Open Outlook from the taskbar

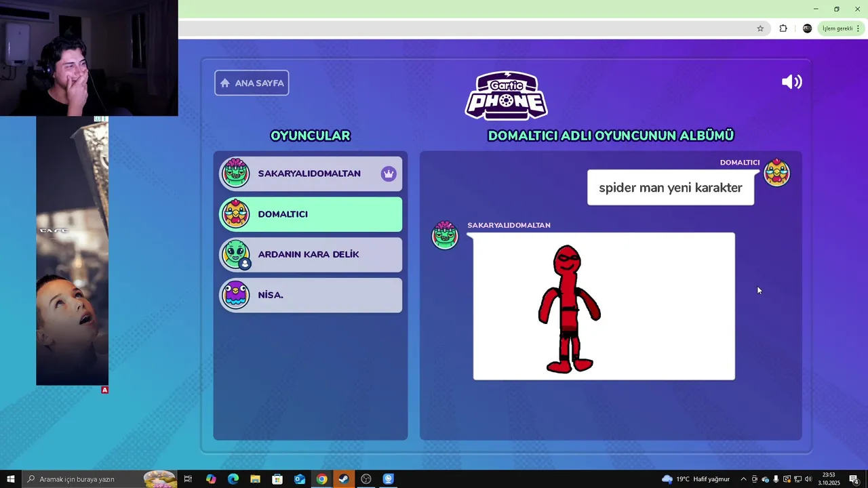[300, 479]
